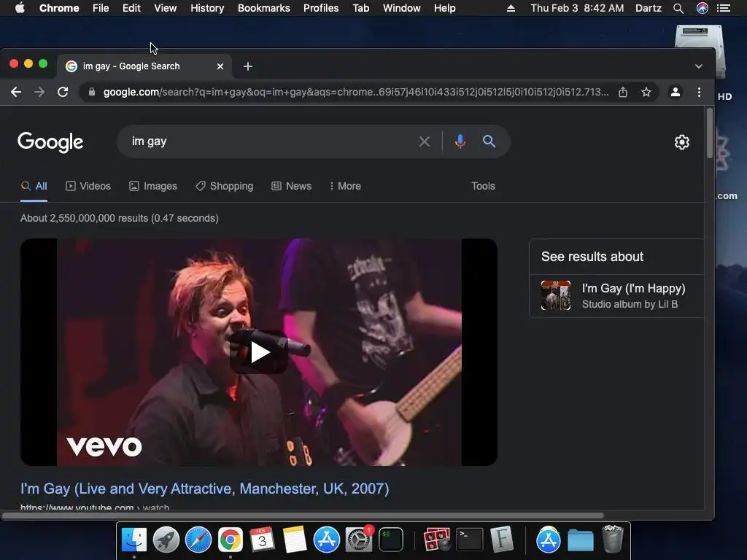Open the Profiles menu

click(321, 8)
